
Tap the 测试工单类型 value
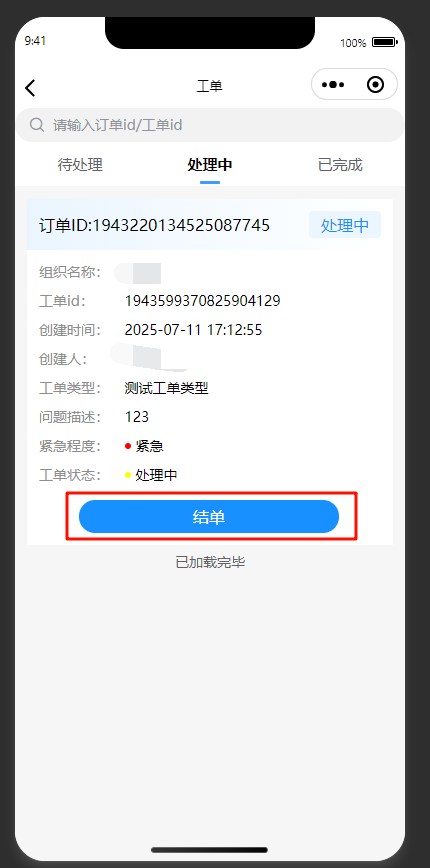[167, 388]
